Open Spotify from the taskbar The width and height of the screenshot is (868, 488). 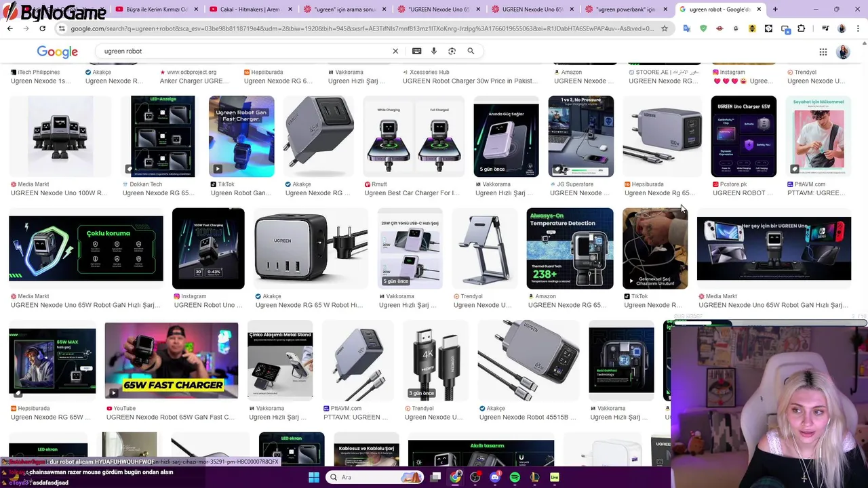[x=515, y=477]
